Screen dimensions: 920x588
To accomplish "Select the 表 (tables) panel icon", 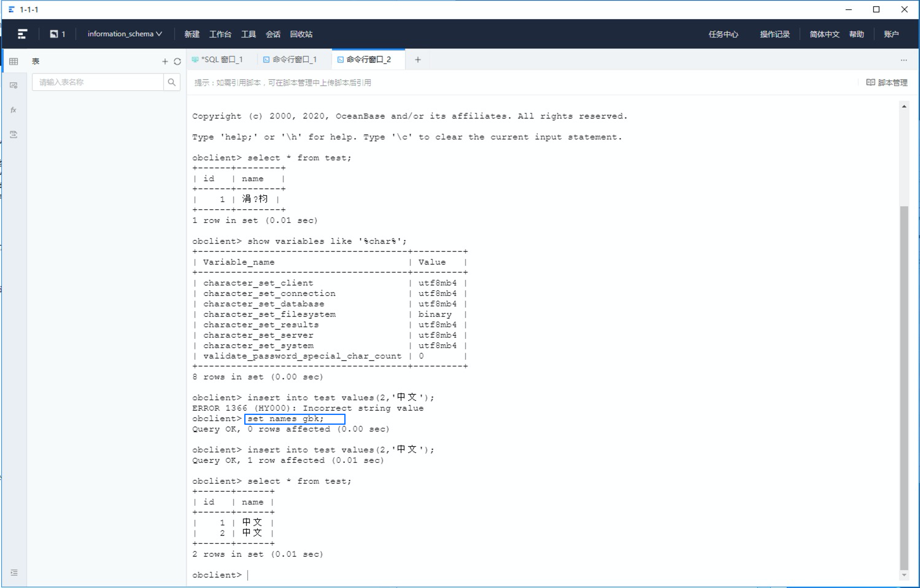I will (x=14, y=60).
